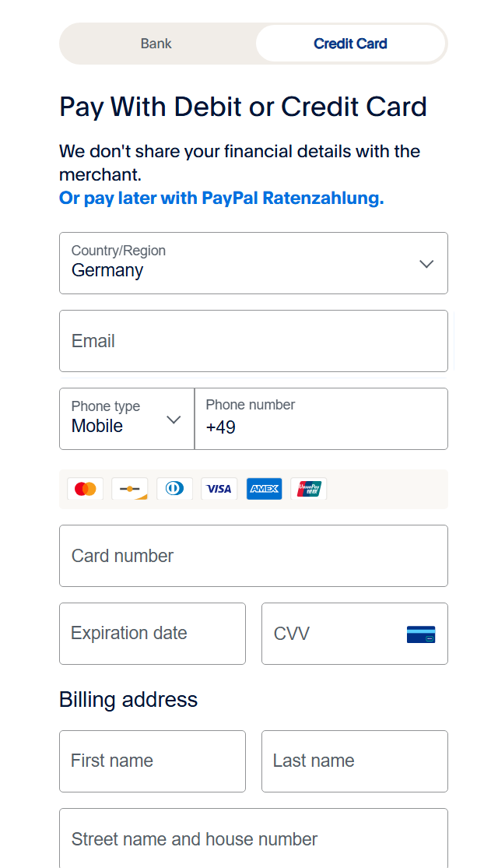This screenshot has width=498, height=868.
Task: Click the Street name and house number field
Action: [253, 839]
